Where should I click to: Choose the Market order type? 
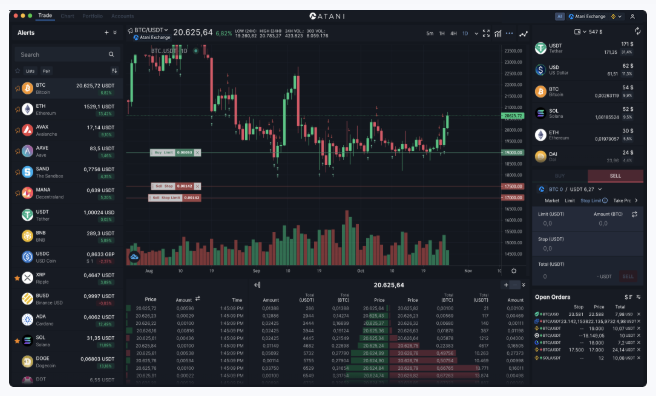point(552,201)
